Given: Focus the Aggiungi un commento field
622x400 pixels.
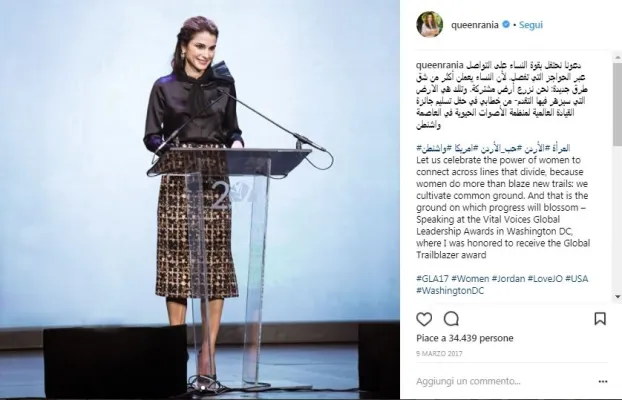Looking at the screenshot, I should 504,381.
